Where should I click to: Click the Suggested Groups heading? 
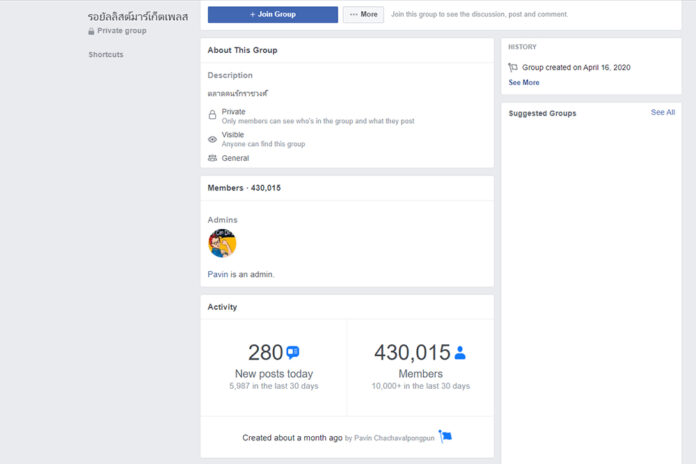[542, 113]
